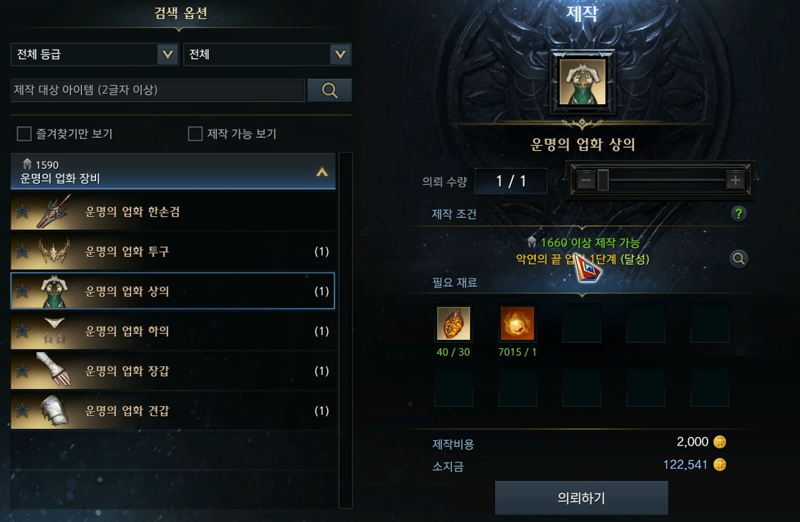Favorite 운명의 업화 견갑 with star icon

point(22,410)
